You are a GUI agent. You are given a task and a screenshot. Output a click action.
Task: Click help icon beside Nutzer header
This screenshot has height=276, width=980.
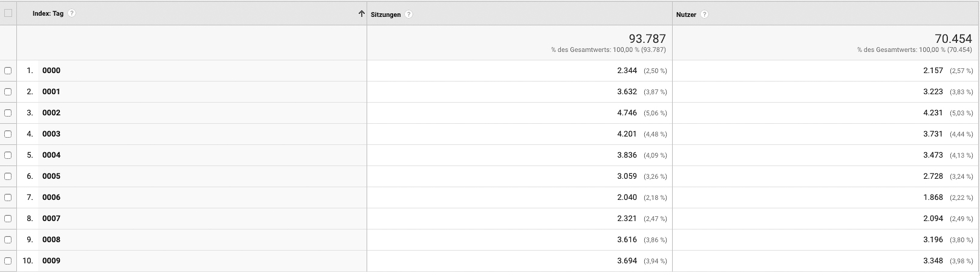(705, 14)
